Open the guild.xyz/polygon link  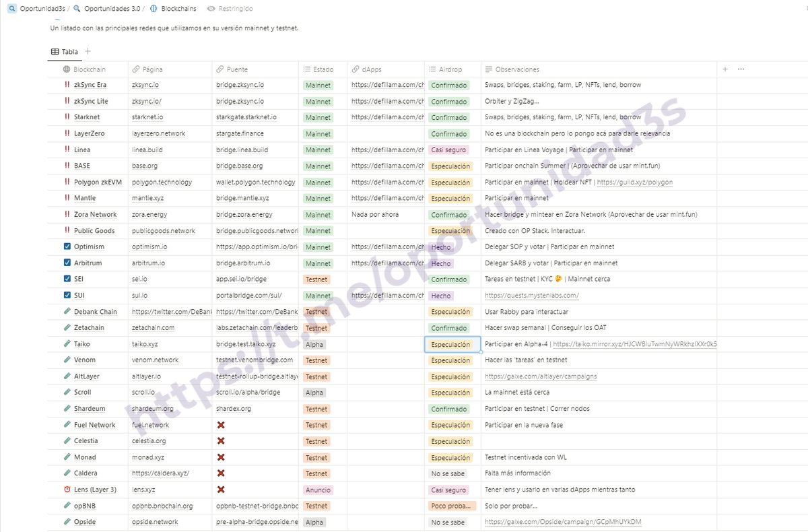coord(634,182)
